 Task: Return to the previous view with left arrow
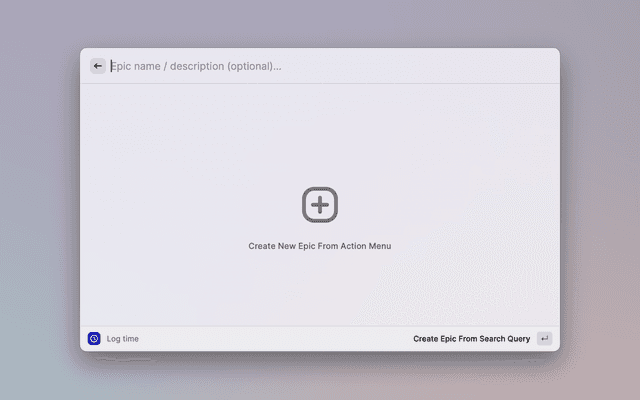pos(98,66)
